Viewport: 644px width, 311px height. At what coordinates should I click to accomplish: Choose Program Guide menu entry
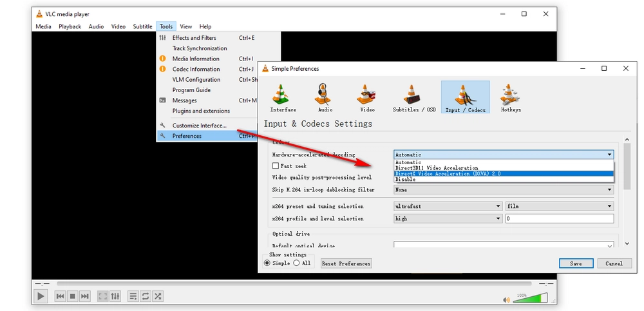click(207, 90)
